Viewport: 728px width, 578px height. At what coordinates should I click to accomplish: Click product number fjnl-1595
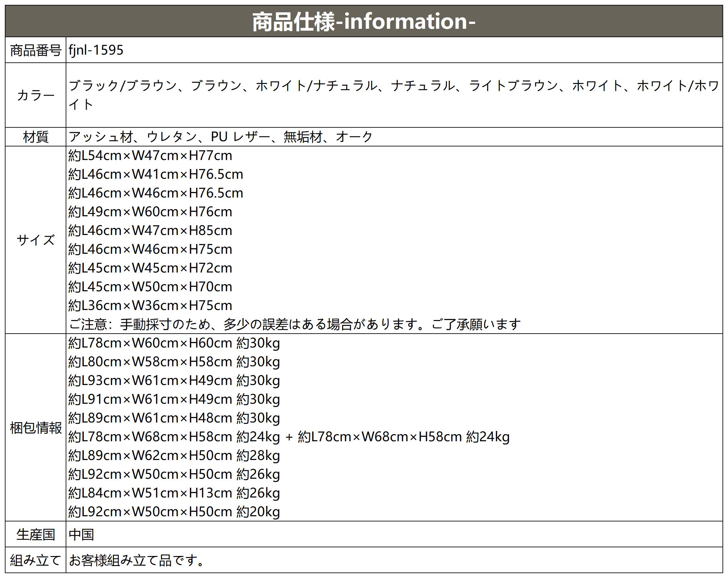click(96, 50)
